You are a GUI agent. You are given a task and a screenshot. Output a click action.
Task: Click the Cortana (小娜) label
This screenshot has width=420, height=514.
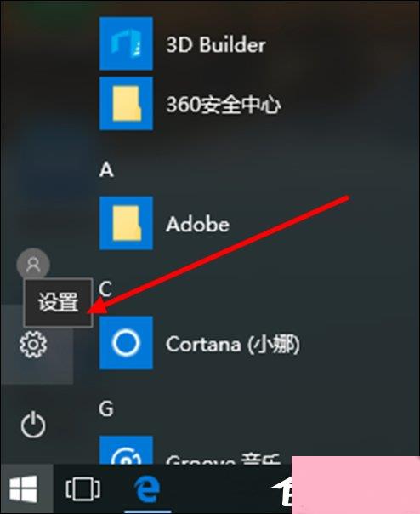coord(233,344)
